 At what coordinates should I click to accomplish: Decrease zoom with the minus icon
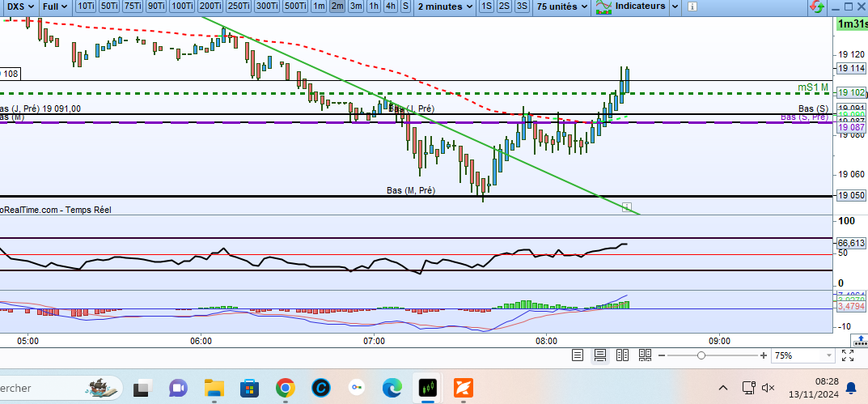[x=662, y=355]
